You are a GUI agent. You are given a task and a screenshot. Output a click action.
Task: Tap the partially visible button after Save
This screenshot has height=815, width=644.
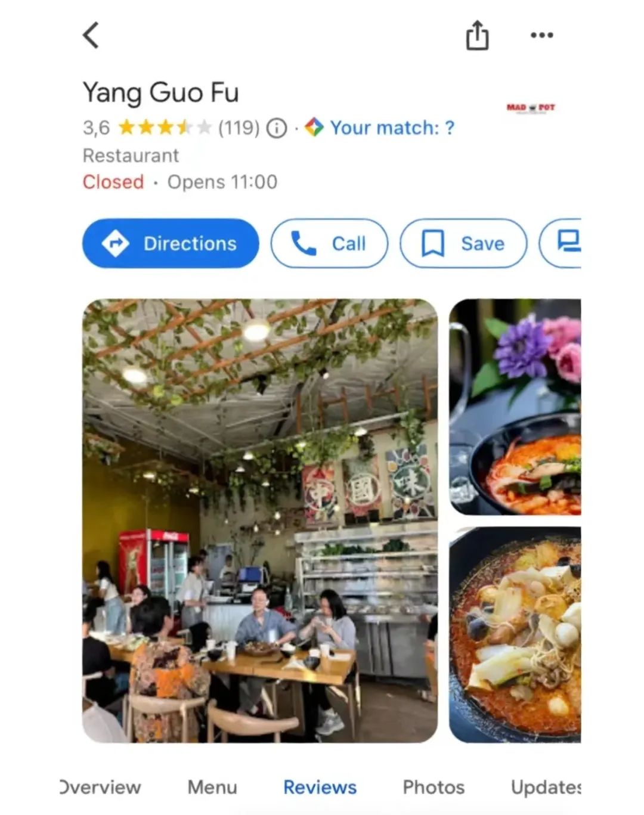(x=560, y=243)
